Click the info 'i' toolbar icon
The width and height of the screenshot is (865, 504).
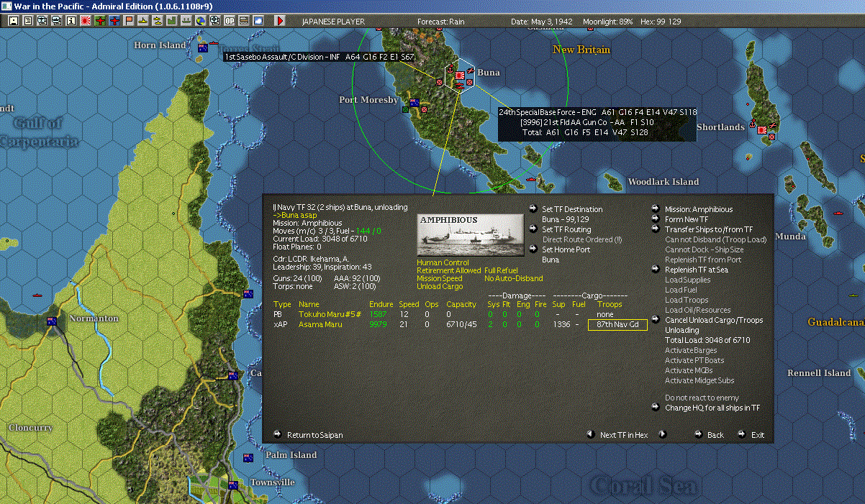pos(71,21)
